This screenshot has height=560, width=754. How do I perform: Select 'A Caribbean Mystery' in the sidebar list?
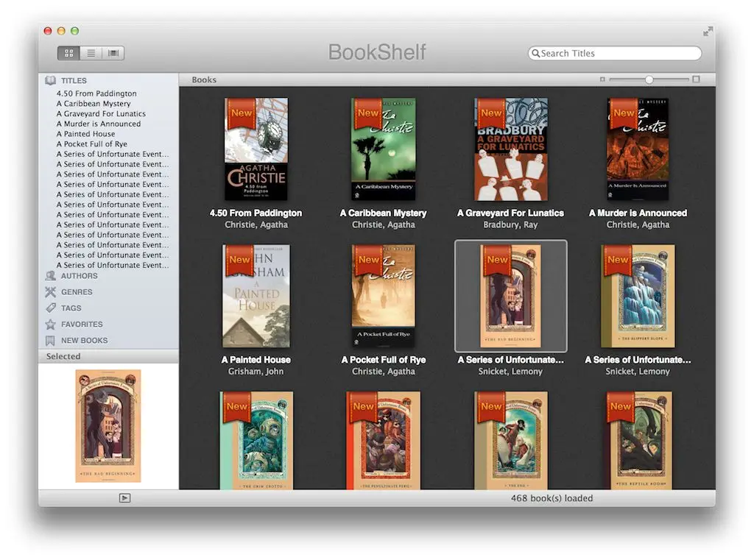[94, 103]
